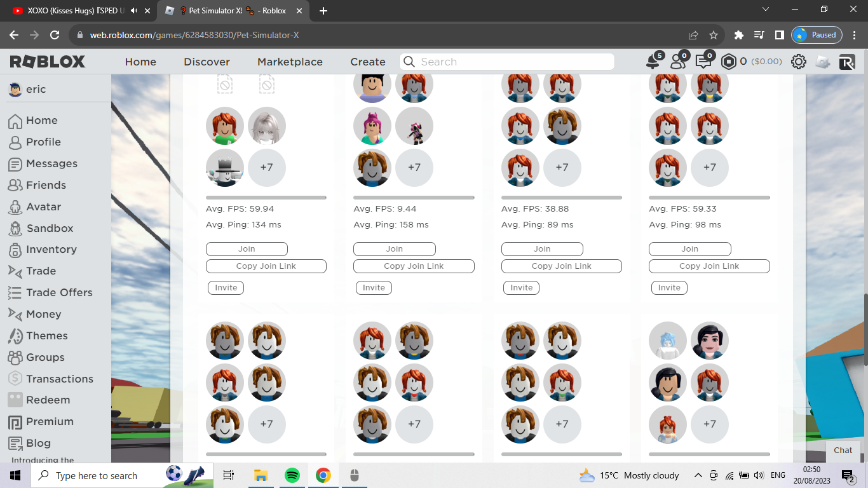This screenshot has width=868, height=488.
Task: Open a new browser tab
Action: [323, 11]
